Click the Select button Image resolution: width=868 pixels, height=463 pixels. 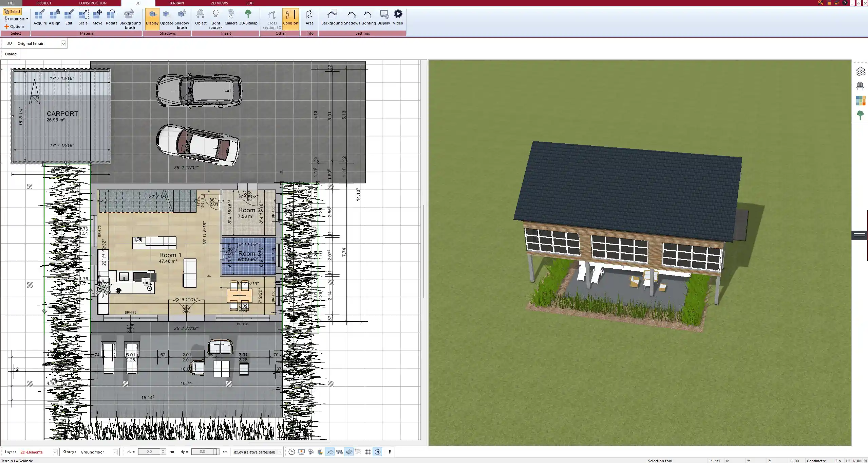(x=12, y=12)
